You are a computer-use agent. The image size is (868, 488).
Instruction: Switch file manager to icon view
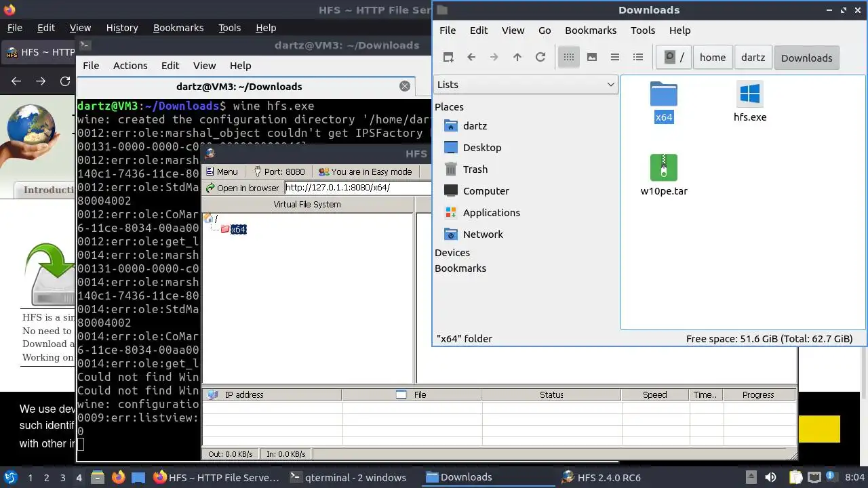[x=569, y=58]
